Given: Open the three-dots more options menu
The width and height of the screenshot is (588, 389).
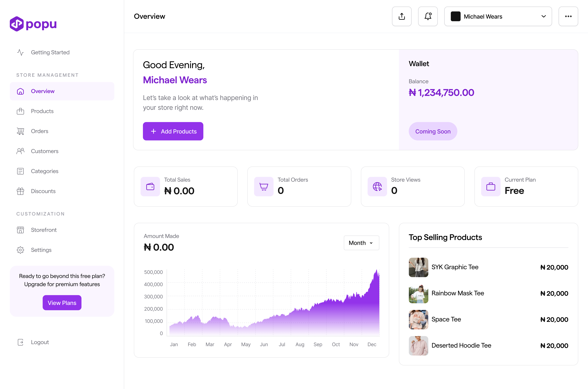Looking at the screenshot, I should (x=568, y=16).
